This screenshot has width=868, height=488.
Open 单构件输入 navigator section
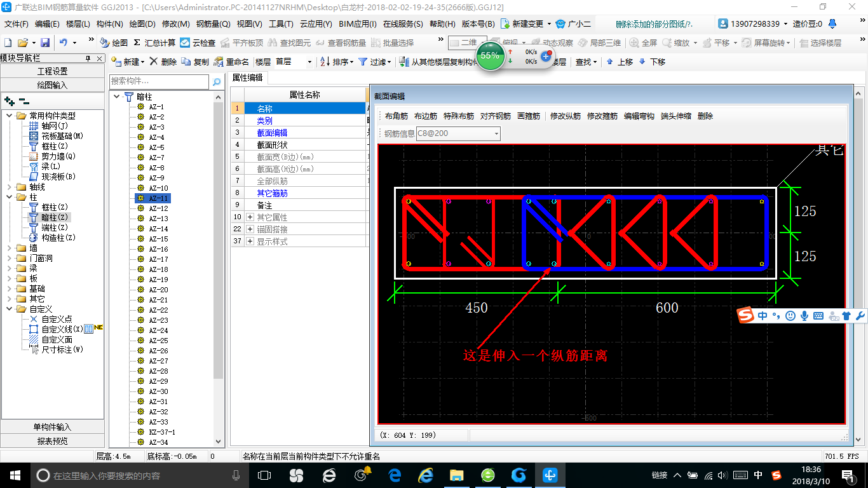point(53,427)
